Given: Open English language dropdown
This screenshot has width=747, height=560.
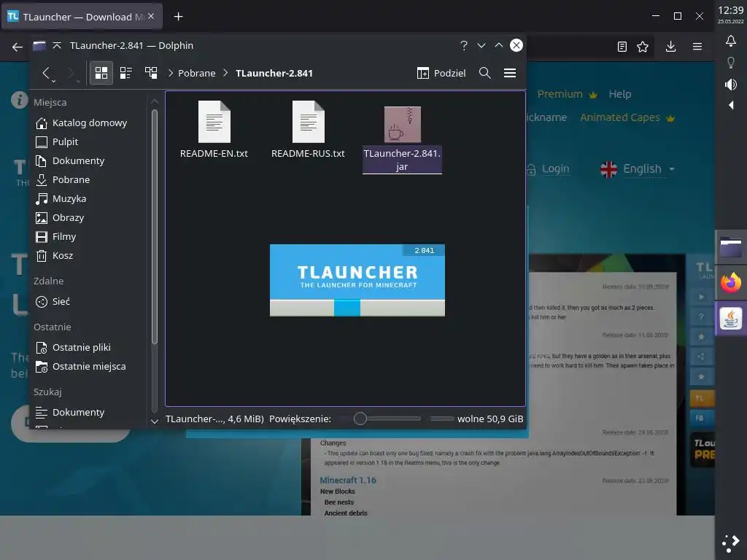Looking at the screenshot, I should click(x=638, y=168).
